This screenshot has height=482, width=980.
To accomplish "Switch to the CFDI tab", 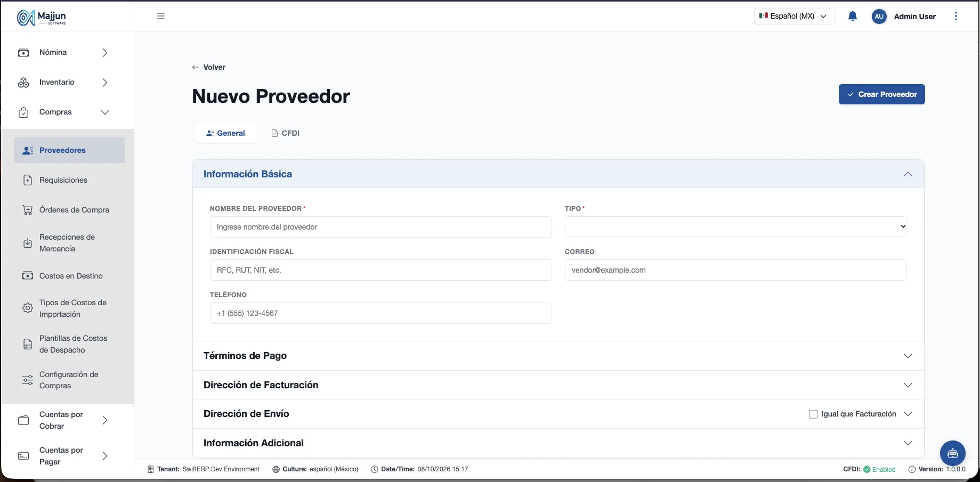I will pyautogui.click(x=286, y=133).
